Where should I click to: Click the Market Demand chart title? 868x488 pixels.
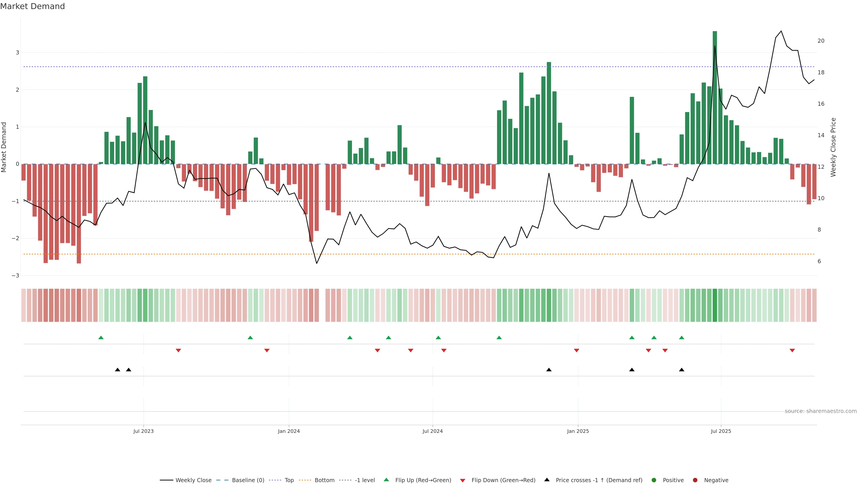(32, 6)
